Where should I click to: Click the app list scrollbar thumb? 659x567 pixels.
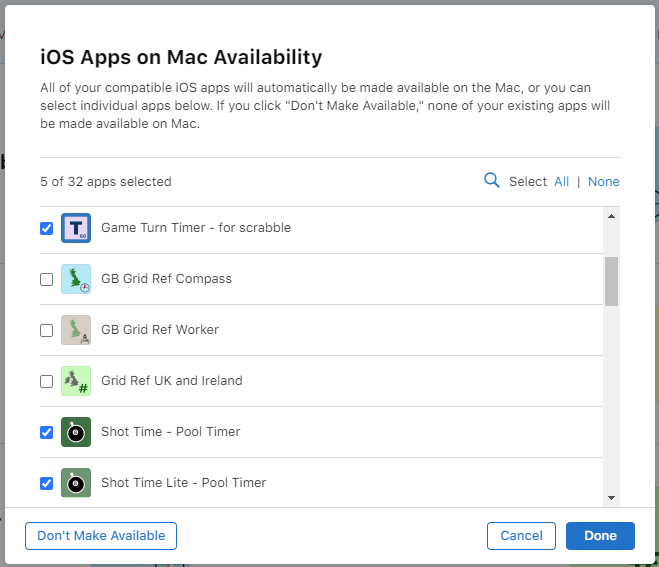(612, 281)
